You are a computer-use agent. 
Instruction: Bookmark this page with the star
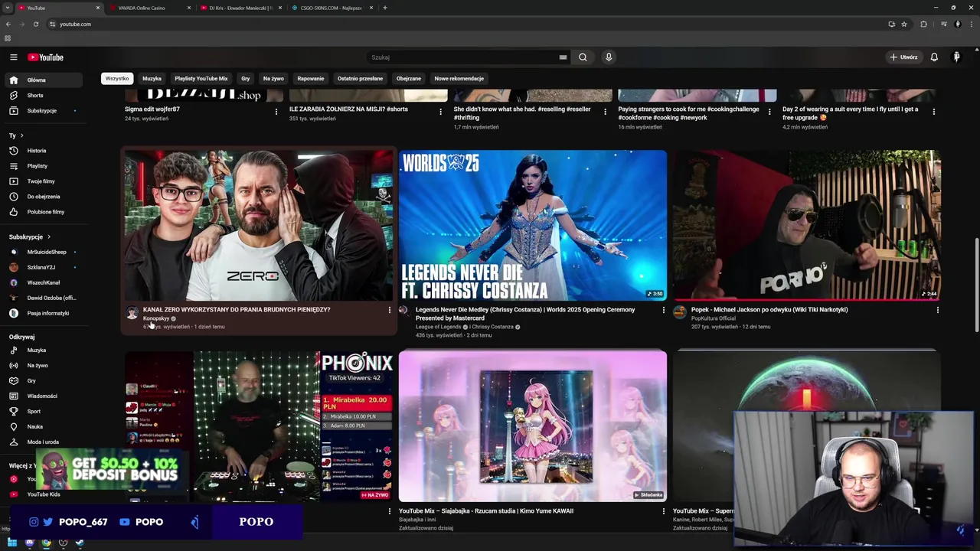pyautogui.click(x=904, y=24)
